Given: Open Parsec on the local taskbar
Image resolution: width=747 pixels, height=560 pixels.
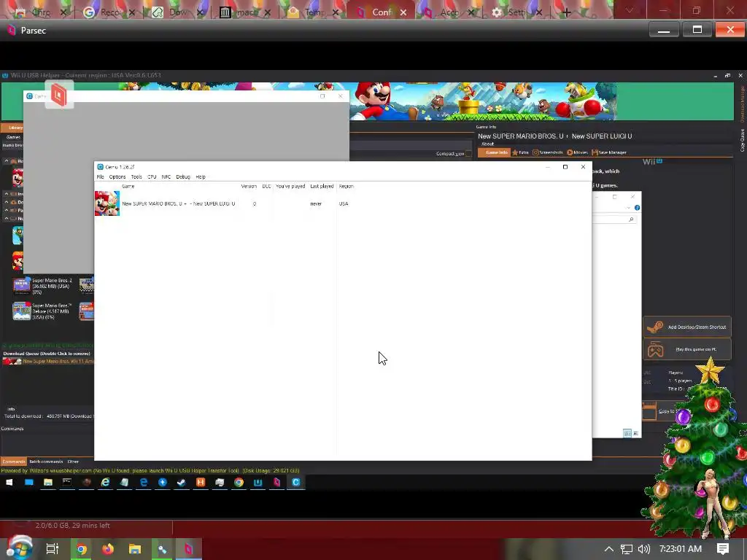Looking at the screenshot, I should click(x=189, y=550).
